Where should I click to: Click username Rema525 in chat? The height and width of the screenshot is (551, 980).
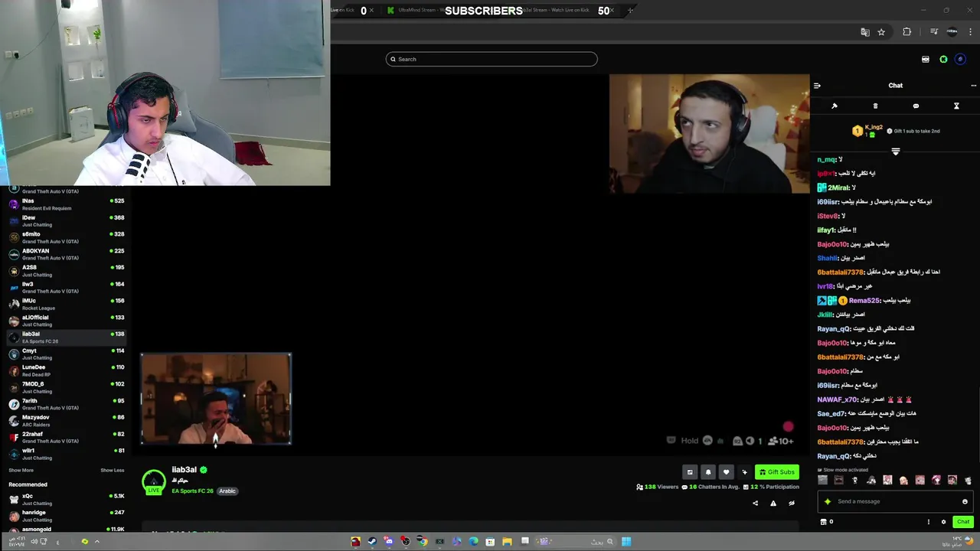coord(864,301)
